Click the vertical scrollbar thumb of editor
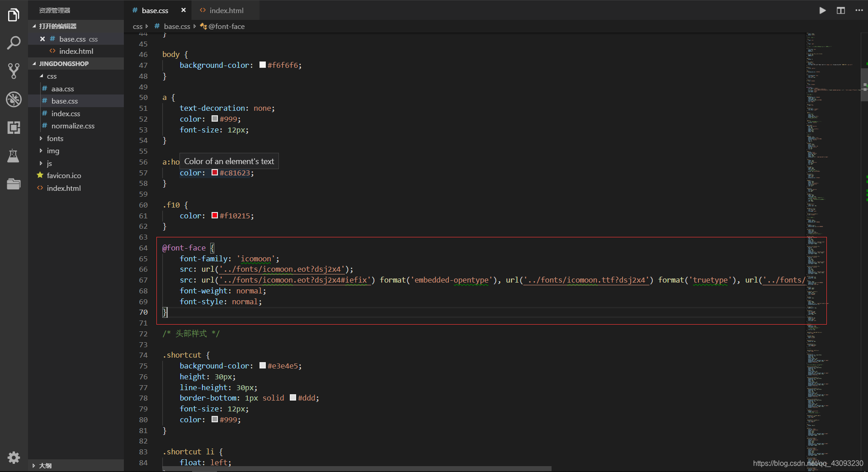This screenshot has height=472, width=868. (864, 85)
